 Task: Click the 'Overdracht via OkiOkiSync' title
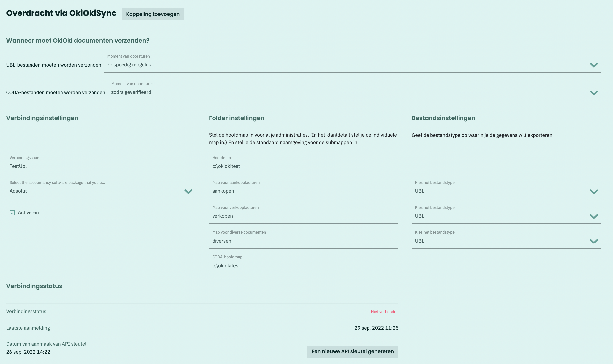[x=61, y=13]
